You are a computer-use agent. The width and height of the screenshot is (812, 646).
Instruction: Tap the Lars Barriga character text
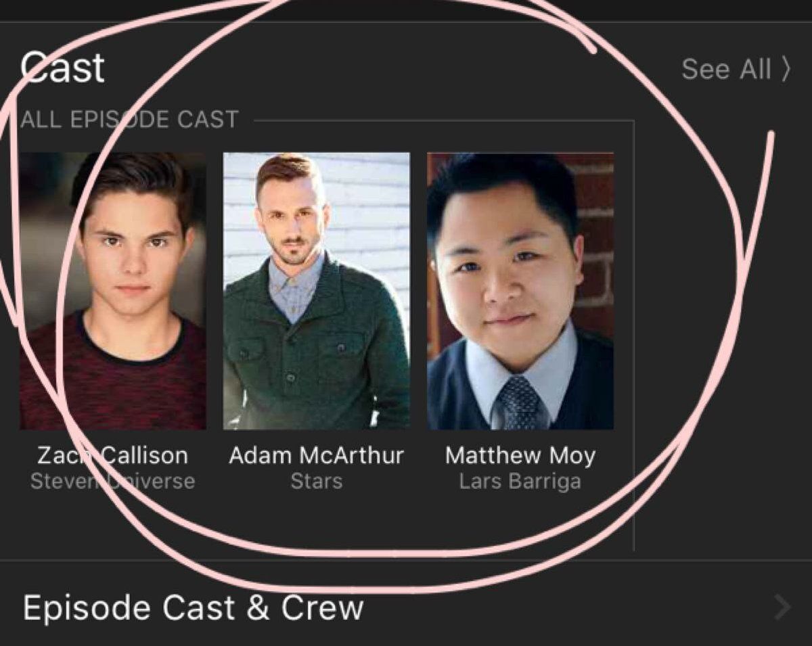[520, 482]
